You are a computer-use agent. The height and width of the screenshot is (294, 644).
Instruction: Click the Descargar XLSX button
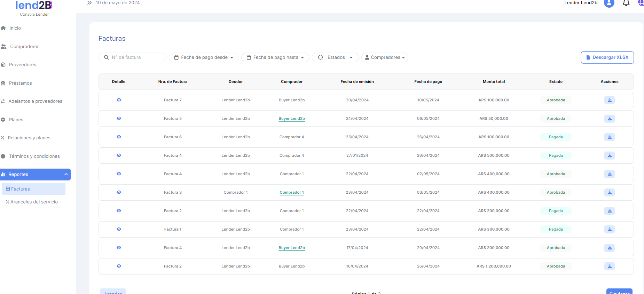click(x=607, y=57)
